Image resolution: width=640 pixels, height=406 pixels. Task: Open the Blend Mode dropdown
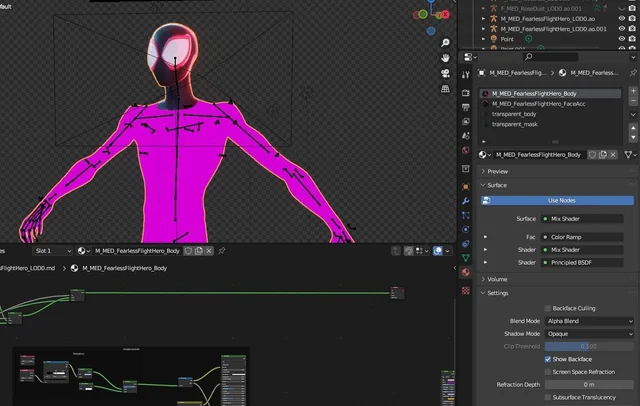589,321
